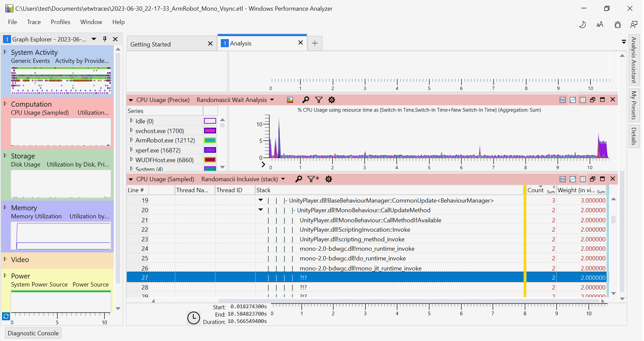Image resolution: width=644 pixels, height=341 pixels.
Task: Show graph only view for CPU Usage (Precise)
Action: point(573,100)
